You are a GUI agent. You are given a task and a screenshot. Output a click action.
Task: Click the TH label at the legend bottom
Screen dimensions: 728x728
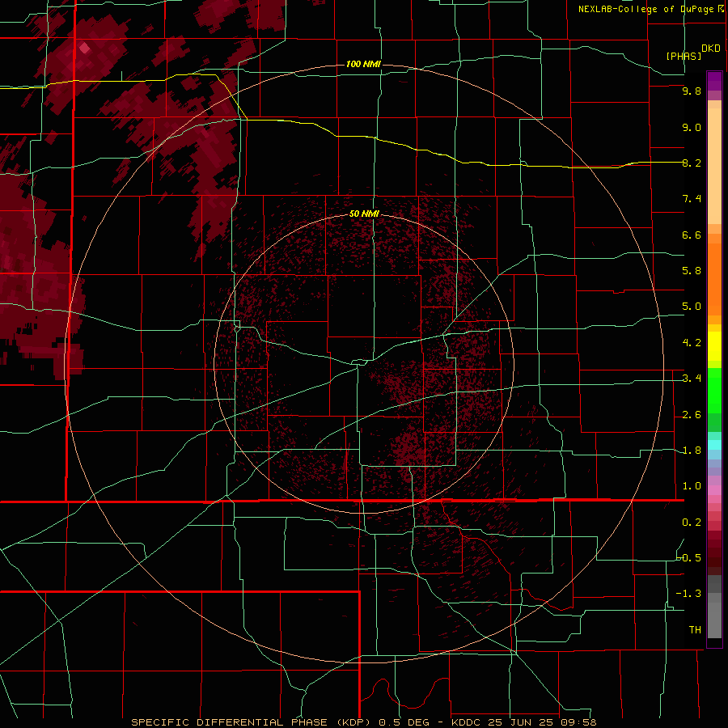point(695,629)
